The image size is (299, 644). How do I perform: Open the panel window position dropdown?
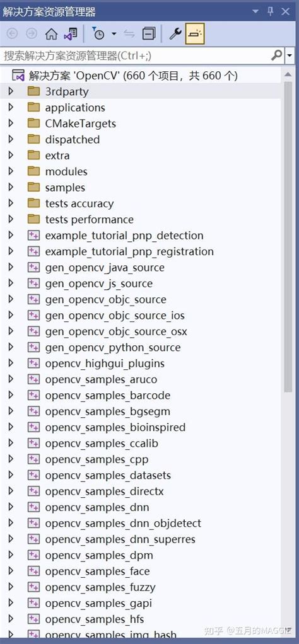point(255,11)
